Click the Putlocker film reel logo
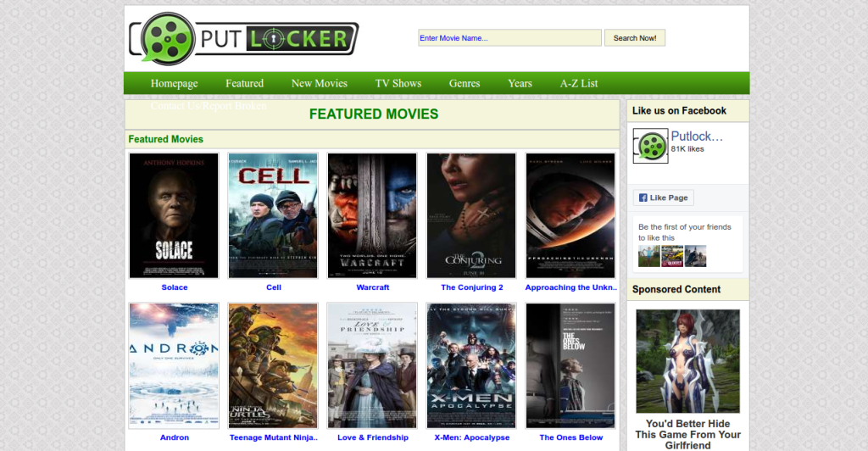Image resolution: width=868 pixels, height=451 pixels. (x=243, y=39)
